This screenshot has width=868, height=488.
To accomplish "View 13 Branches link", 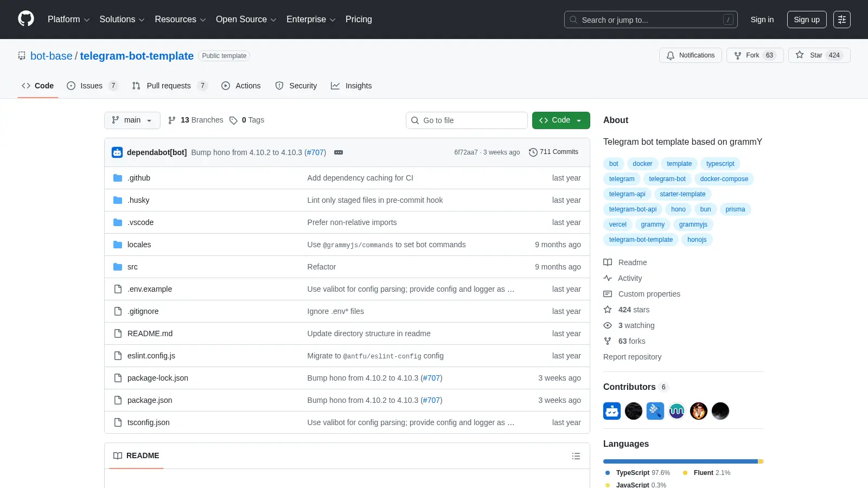I will (196, 120).
